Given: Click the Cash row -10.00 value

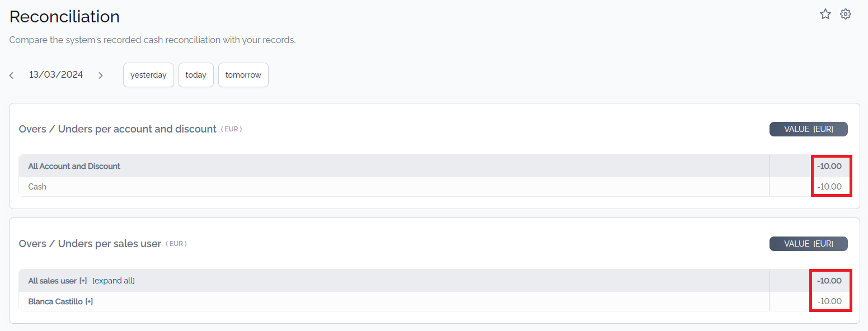Looking at the screenshot, I should click(x=829, y=187).
